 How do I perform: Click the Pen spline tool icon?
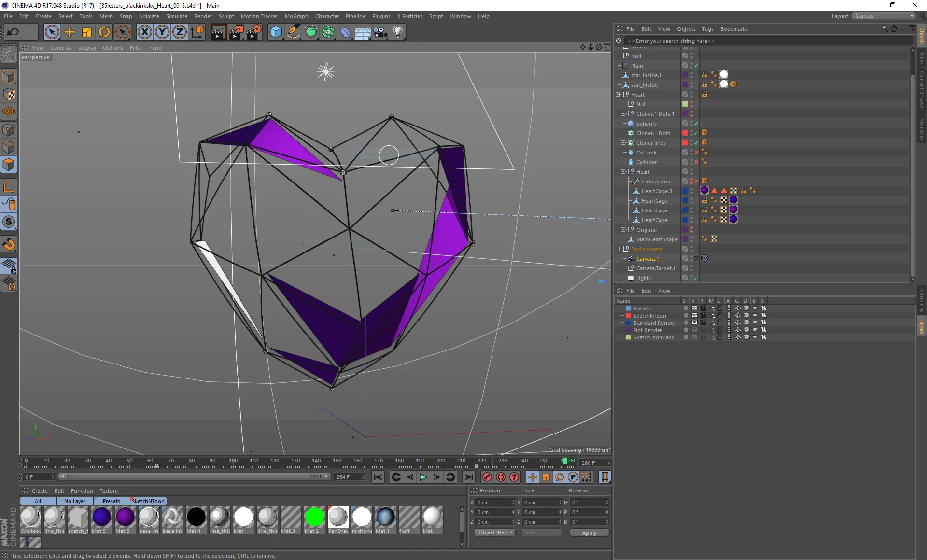point(293,32)
